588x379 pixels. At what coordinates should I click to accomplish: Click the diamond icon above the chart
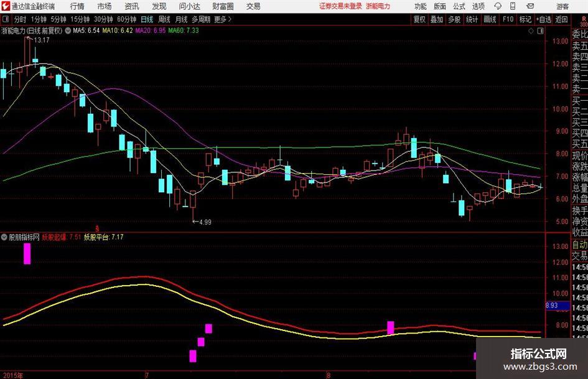tap(531, 31)
